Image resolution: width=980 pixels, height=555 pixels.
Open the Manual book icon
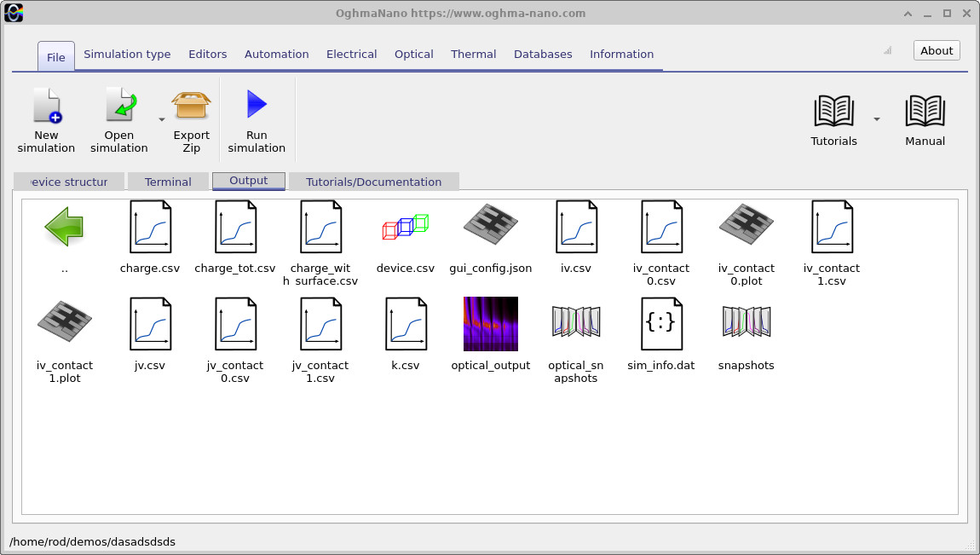(x=925, y=111)
